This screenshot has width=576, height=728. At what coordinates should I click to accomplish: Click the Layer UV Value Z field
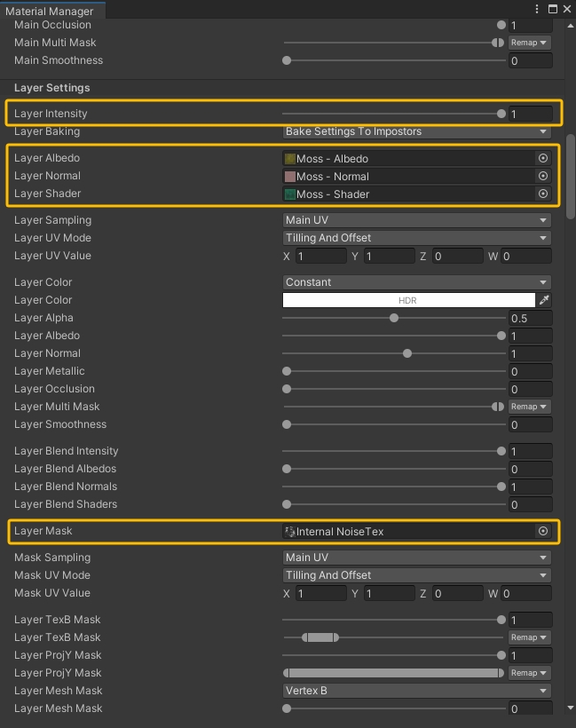pos(458,256)
